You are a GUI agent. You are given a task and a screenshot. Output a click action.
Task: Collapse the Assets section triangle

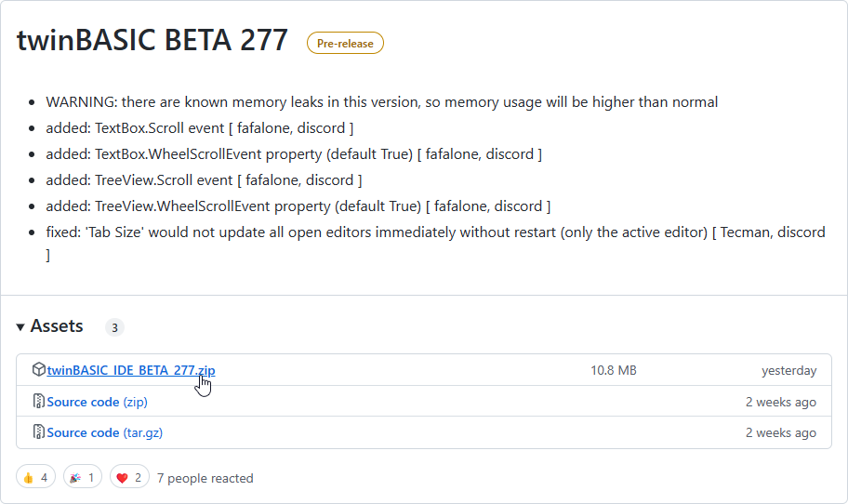point(20,327)
